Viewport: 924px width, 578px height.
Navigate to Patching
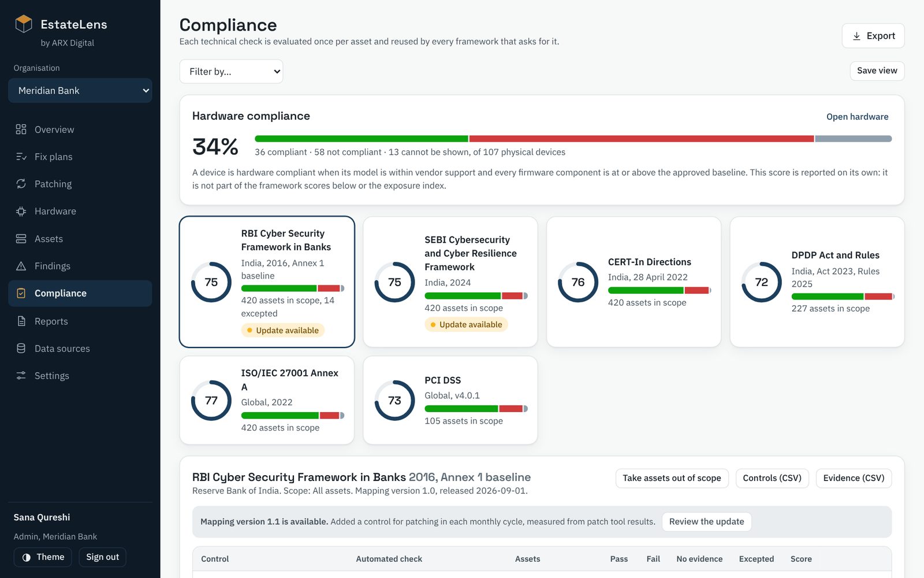click(80, 184)
